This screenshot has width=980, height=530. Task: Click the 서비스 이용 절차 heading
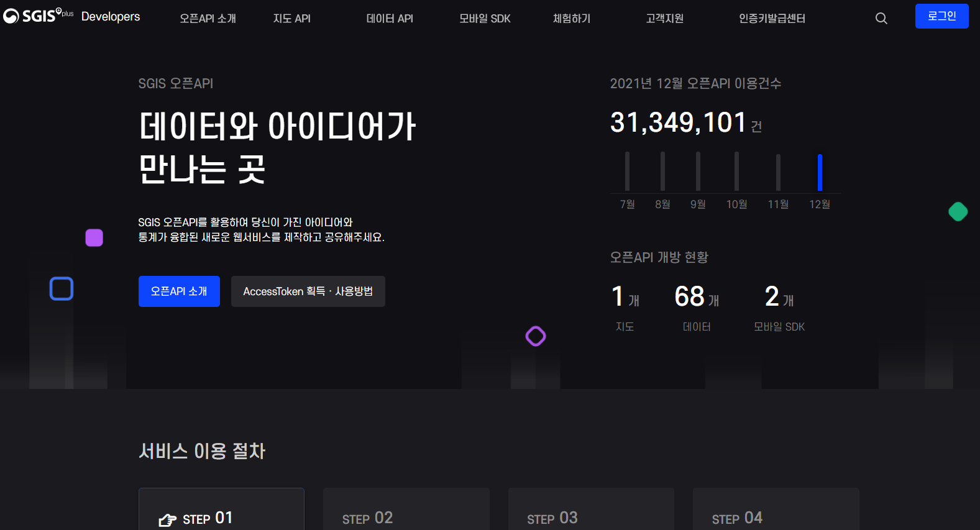point(202,451)
